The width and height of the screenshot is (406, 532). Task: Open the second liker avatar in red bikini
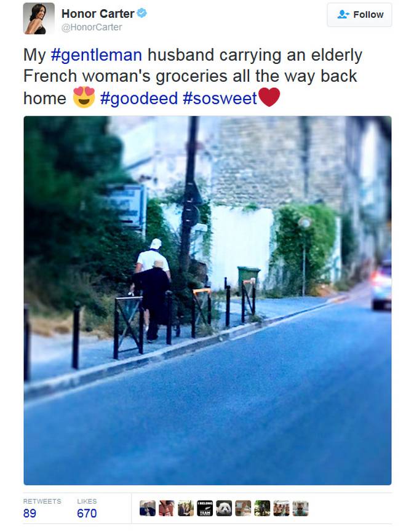pyautogui.click(x=167, y=508)
